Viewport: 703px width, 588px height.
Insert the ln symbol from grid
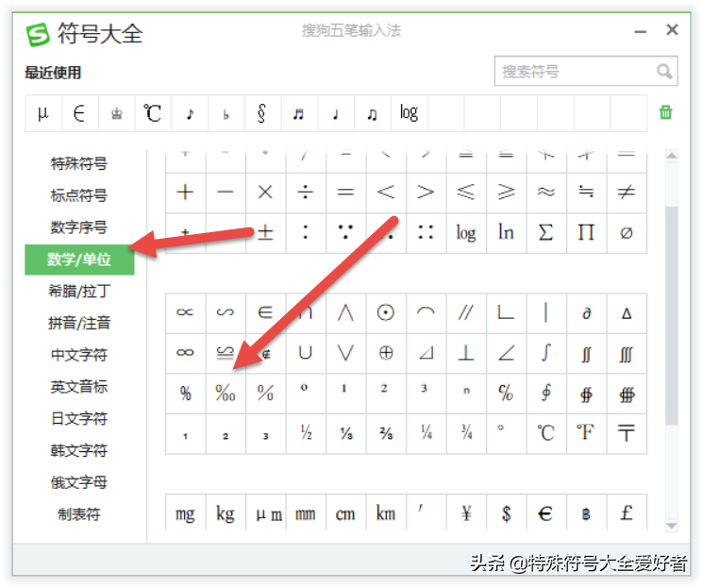506,233
